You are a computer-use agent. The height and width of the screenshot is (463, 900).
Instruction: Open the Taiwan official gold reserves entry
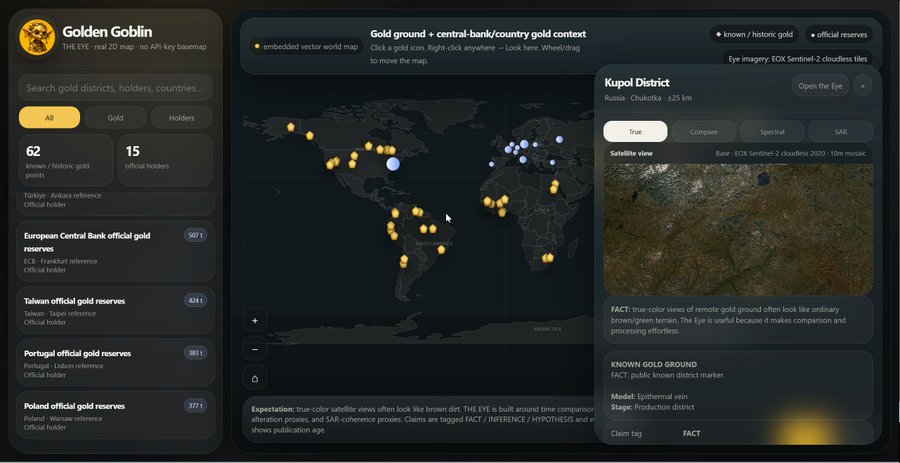pyautogui.click(x=115, y=310)
